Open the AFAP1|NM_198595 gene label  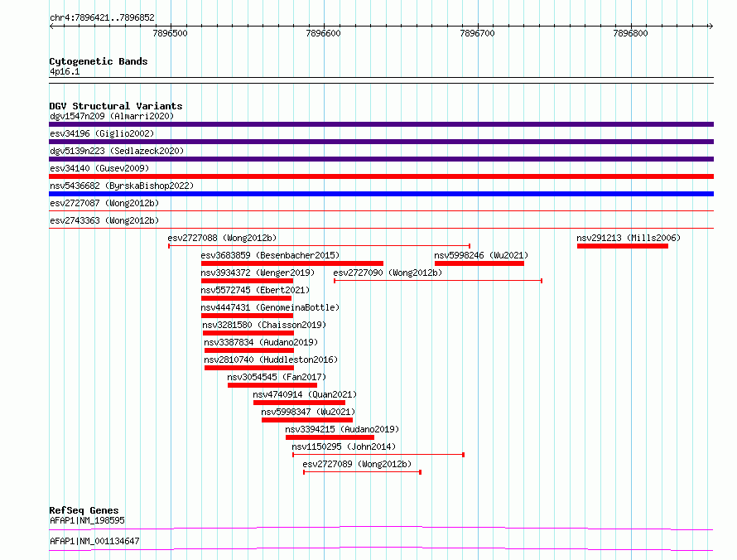coord(88,520)
